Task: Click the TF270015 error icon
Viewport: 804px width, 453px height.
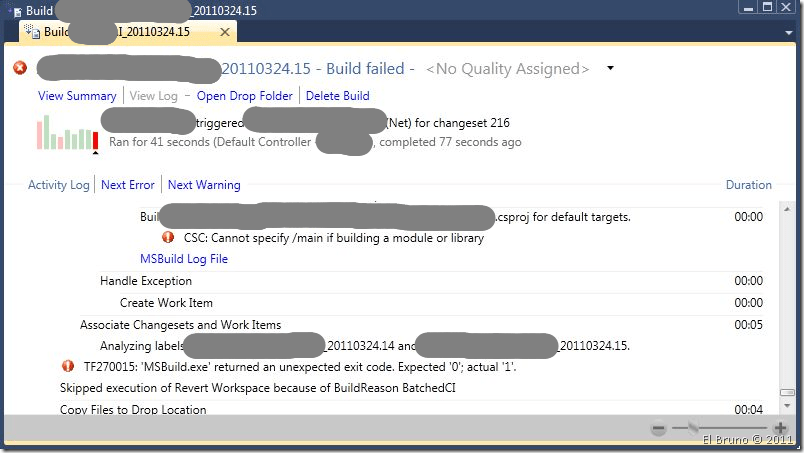Action: pyautogui.click(x=68, y=367)
